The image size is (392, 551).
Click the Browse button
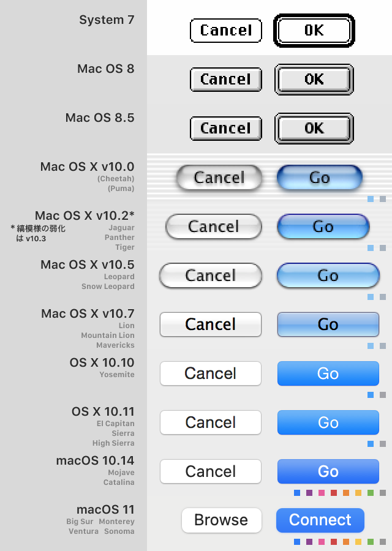pos(221,520)
